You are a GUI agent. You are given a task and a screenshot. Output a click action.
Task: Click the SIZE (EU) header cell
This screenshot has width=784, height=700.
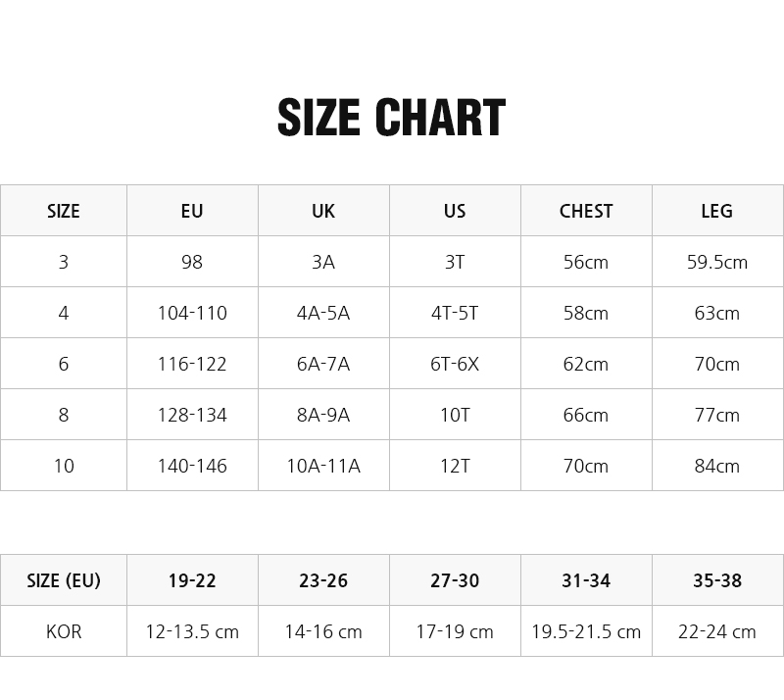[x=64, y=580]
